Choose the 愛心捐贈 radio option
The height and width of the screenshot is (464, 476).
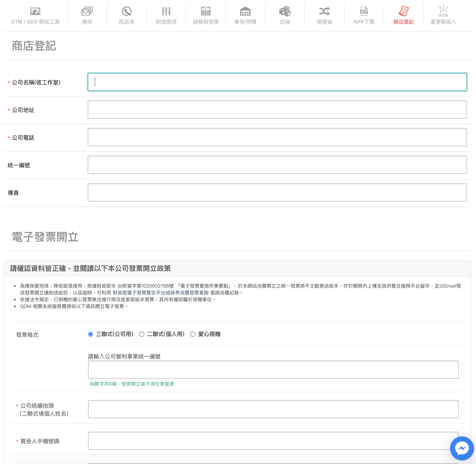tap(193, 334)
